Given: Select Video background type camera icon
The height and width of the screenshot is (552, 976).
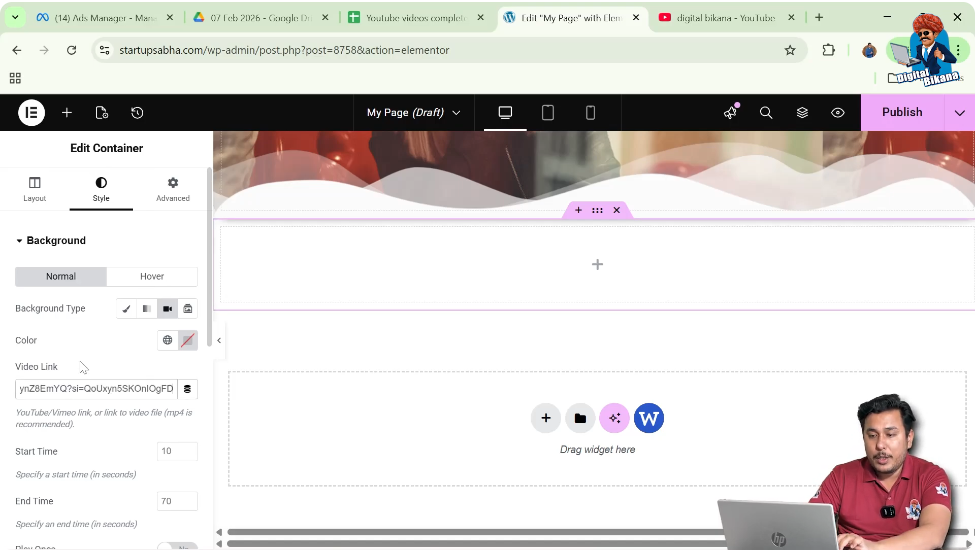Looking at the screenshot, I should [167, 309].
